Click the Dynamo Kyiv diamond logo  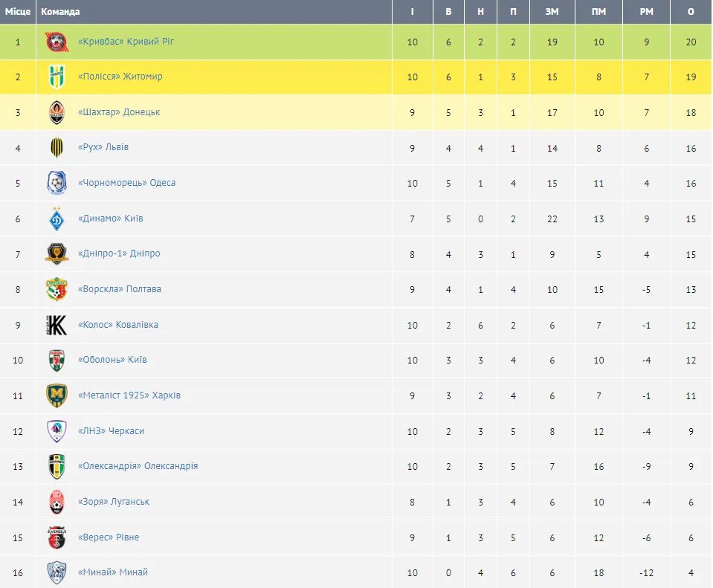pyautogui.click(x=57, y=219)
